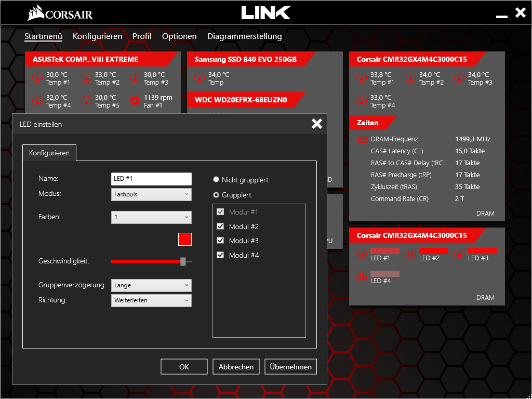Click the Übernehmen button
532x399 pixels.
tap(291, 367)
